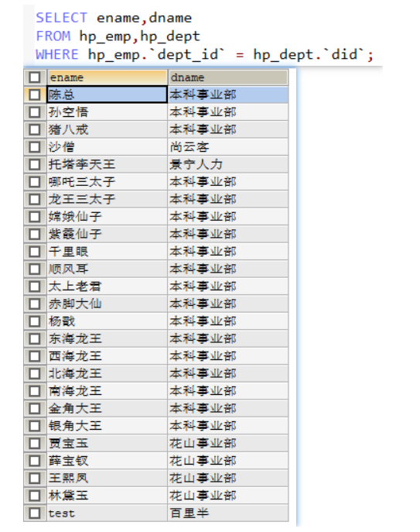Select the 托塔李天王 ename cell
Image resolution: width=420 pixels, height=532 pixels.
107,164
